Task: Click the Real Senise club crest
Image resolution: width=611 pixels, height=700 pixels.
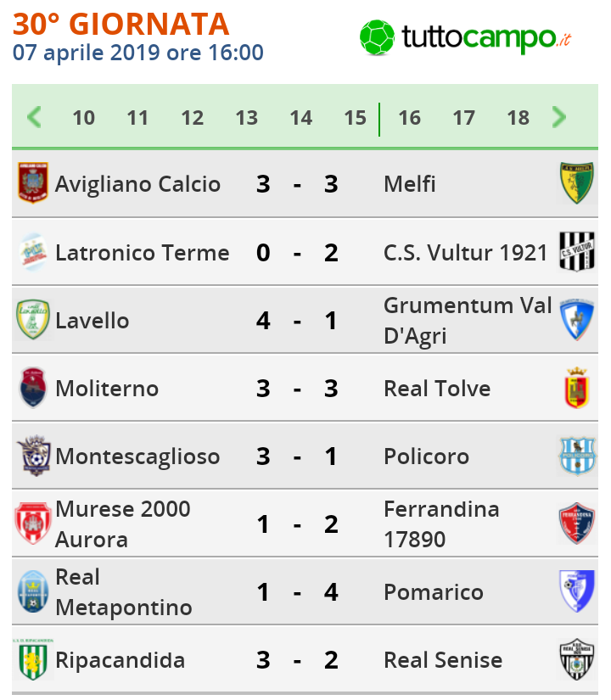Action: pyautogui.click(x=577, y=659)
